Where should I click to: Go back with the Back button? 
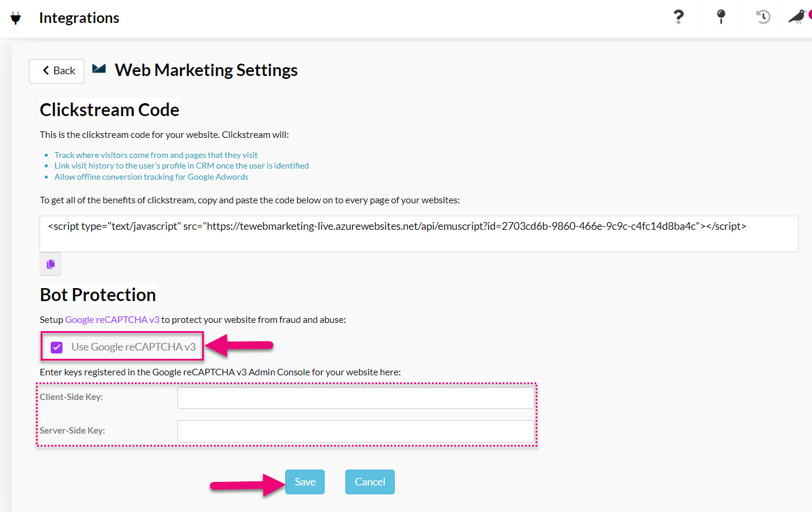click(x=57, y=71)
